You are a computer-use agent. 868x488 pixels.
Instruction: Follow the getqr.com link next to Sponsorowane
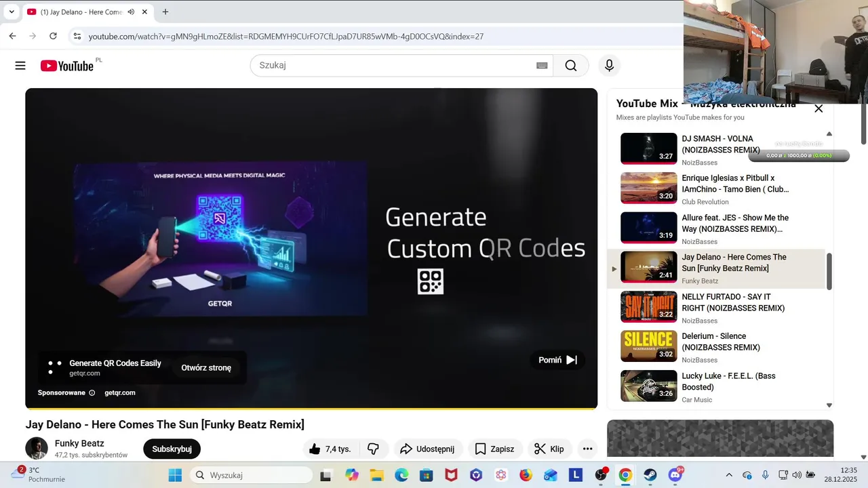(x=120, y=393)
